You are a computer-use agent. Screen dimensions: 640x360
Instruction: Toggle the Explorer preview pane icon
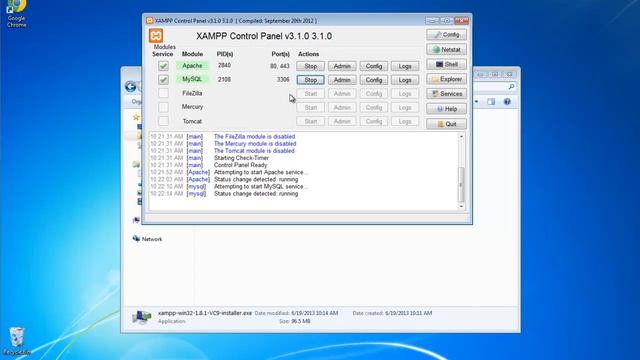pos(491,102)
